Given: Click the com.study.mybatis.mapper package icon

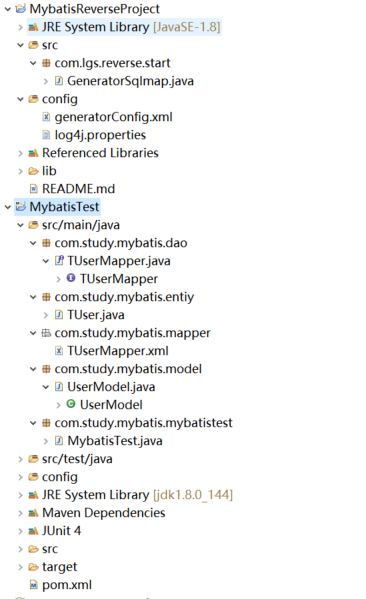Looking at the screenshot, I should click(x=46, y=333).
